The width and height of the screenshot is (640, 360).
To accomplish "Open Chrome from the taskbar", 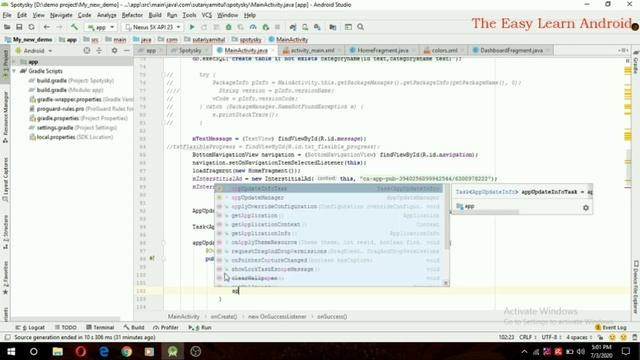I will [127, 351].
